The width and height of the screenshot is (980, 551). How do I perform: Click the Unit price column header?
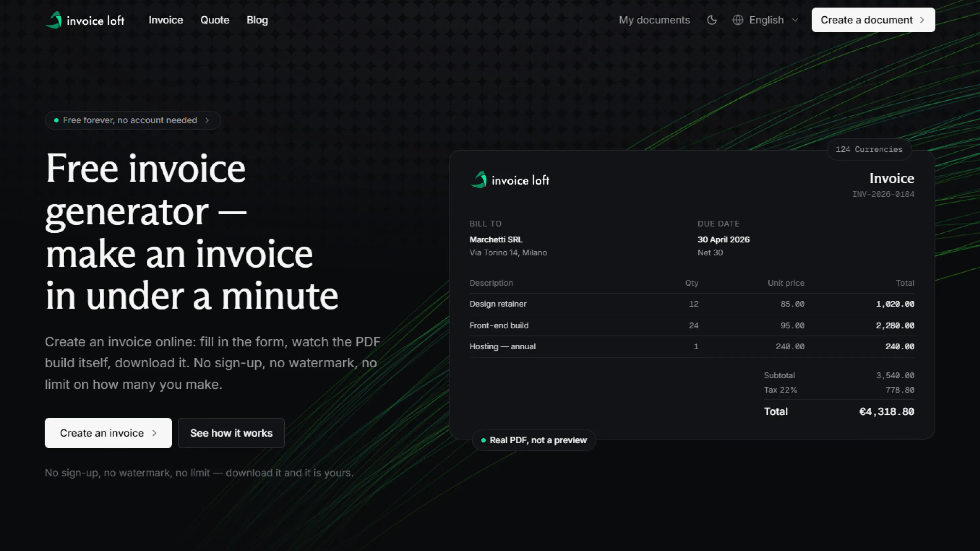point(786,283)
